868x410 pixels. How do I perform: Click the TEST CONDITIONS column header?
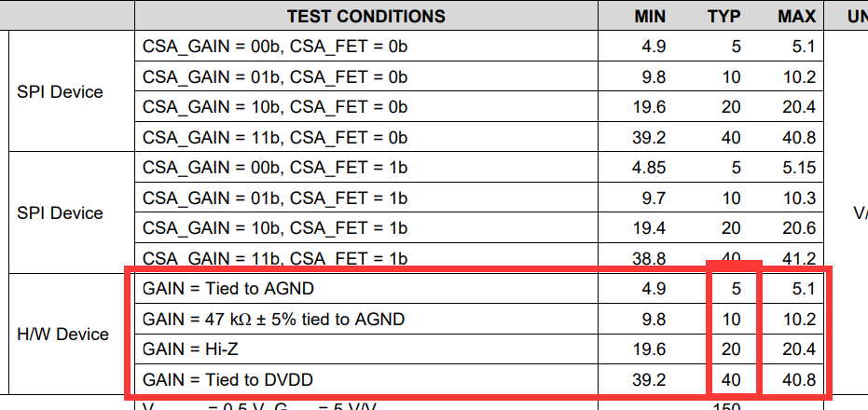click(365, 16)
